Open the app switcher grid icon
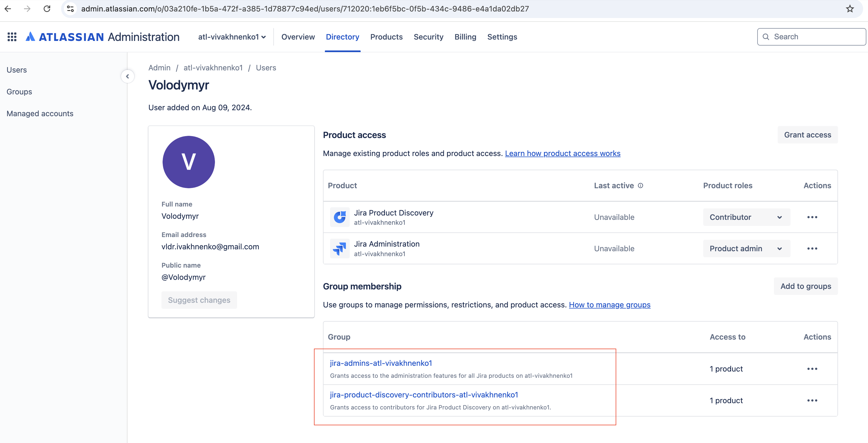The height and width of the screenshot is (443, 868). pyautogui.click(x=12, y=37)
